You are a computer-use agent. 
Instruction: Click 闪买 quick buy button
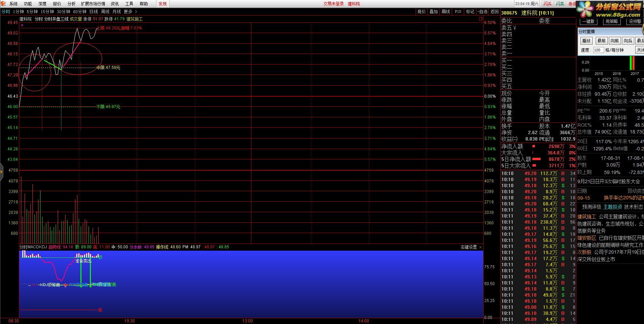click(547, 4)
